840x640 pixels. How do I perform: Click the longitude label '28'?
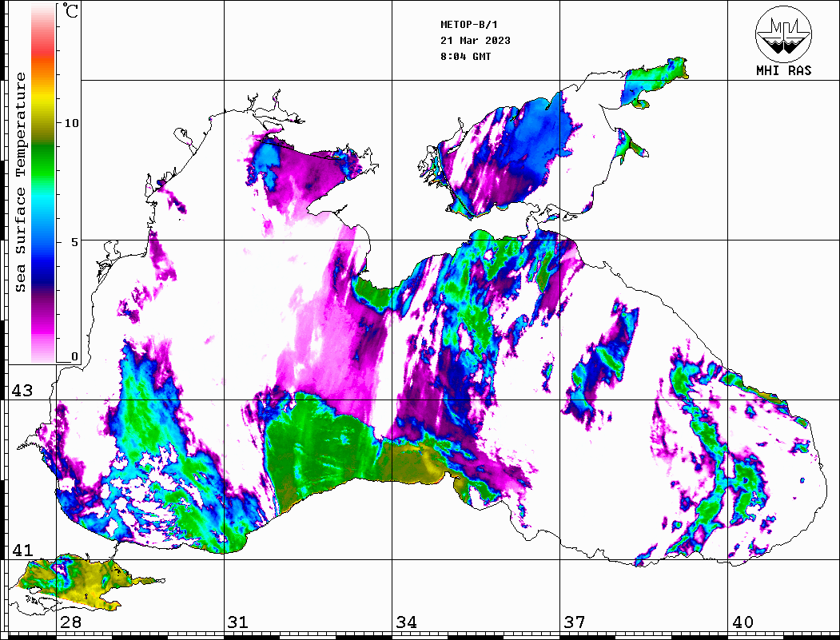(70, 622)
